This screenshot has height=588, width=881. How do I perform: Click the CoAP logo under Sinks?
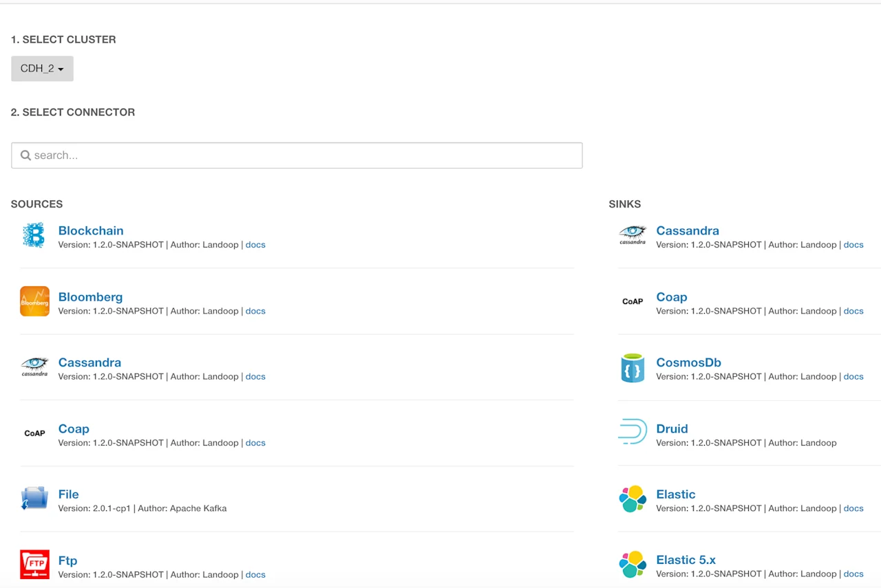[633, 301]
